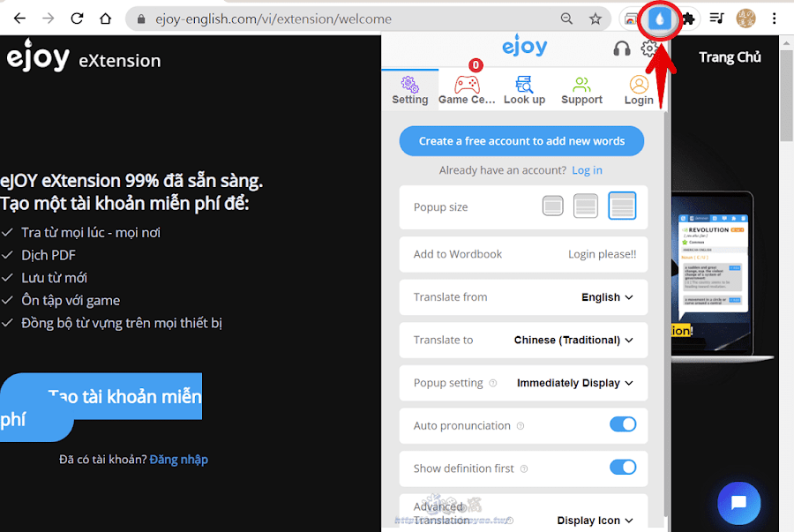Click the Tạo tài khoản miễn phí button

pyautogui.click(x=101, y=408)
